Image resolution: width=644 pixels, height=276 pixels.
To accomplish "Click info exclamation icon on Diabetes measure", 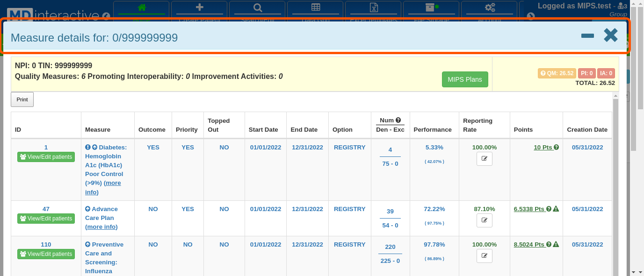I will 87,148.
